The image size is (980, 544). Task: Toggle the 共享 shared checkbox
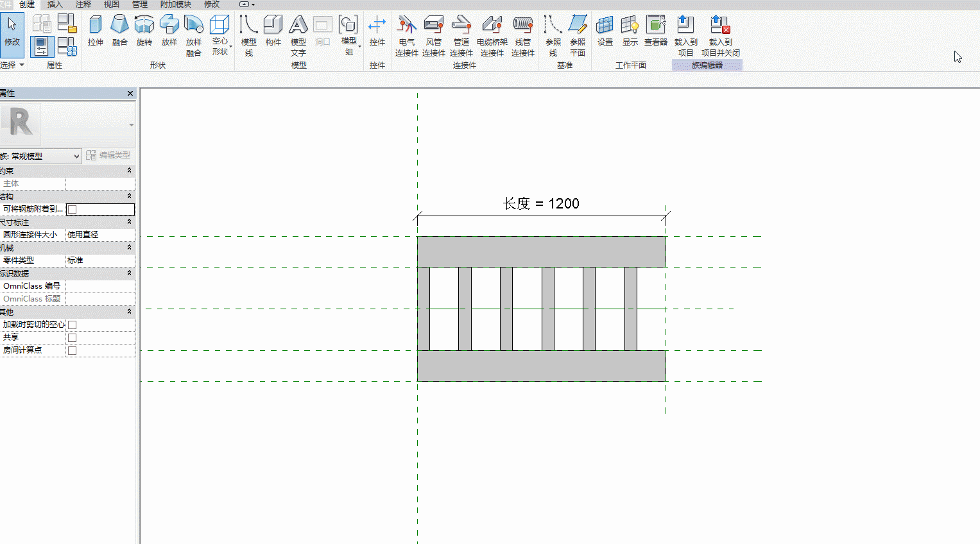[x=73, y=337]
